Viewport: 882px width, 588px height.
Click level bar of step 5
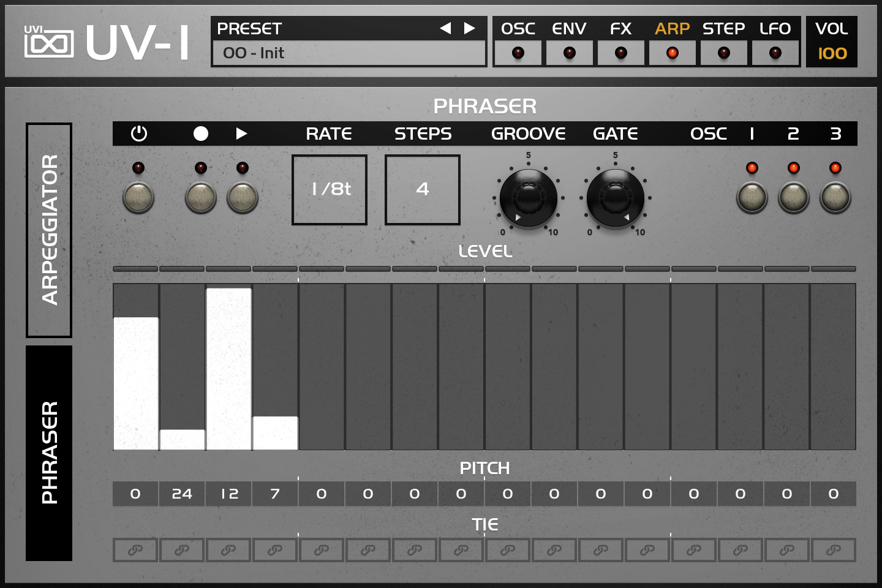[x=322, y=366]
